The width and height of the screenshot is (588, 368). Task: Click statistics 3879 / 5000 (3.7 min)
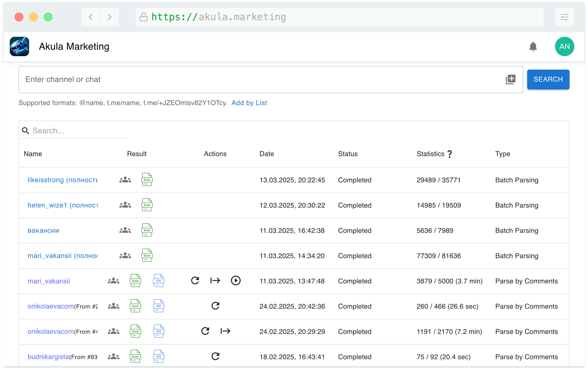click(x=450, y=281)
